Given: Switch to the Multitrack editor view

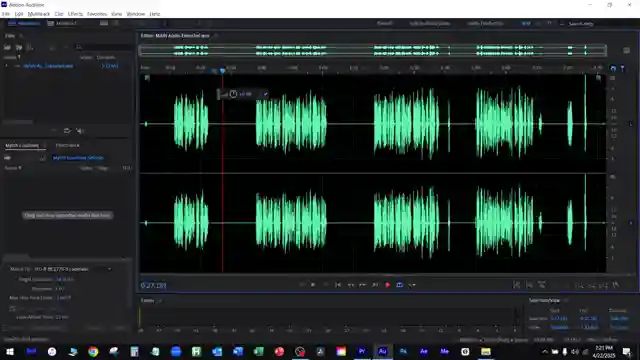Looking at the screenshot, I should 62,23.
